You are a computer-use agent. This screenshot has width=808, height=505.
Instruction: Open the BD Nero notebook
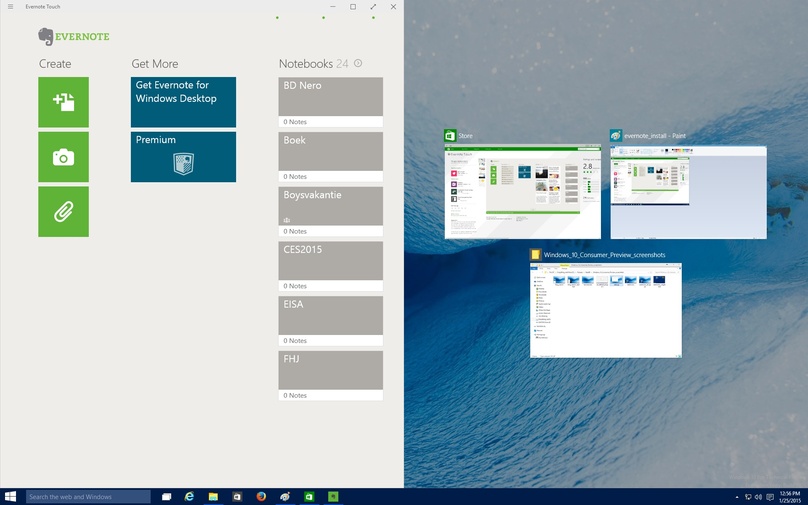pyautogui.click(x=331, y=102)
